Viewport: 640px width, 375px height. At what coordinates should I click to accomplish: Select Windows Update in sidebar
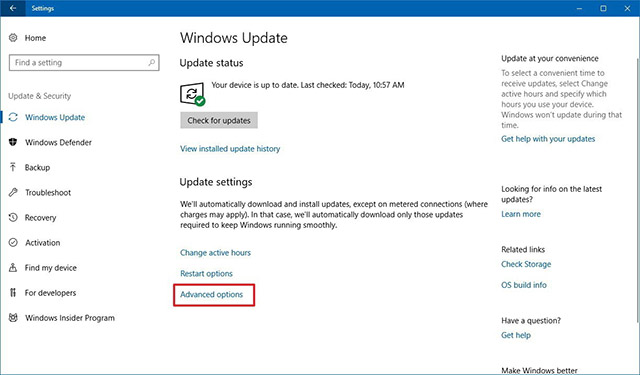[55, 118]
